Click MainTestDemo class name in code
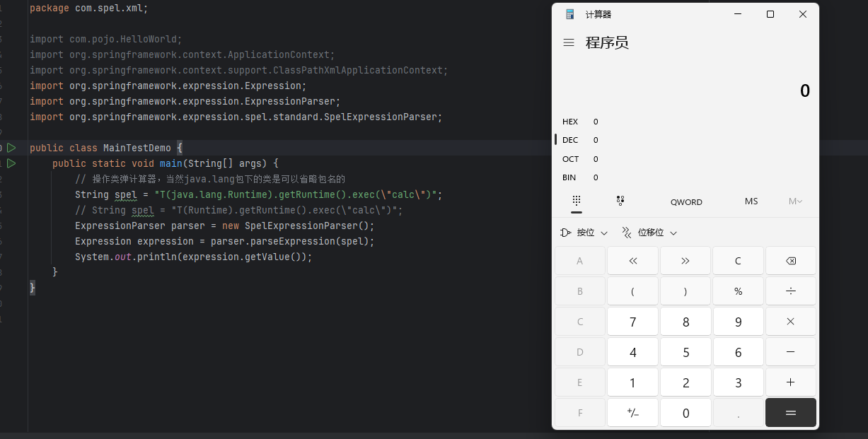 pos(137,148)
